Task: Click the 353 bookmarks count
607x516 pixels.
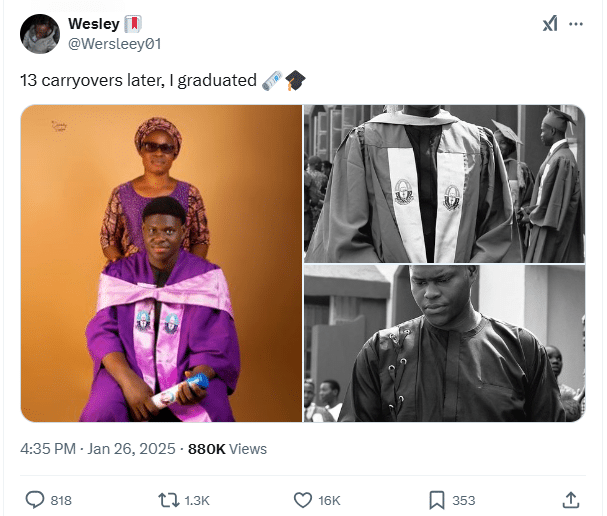Action: pos(463,500)
